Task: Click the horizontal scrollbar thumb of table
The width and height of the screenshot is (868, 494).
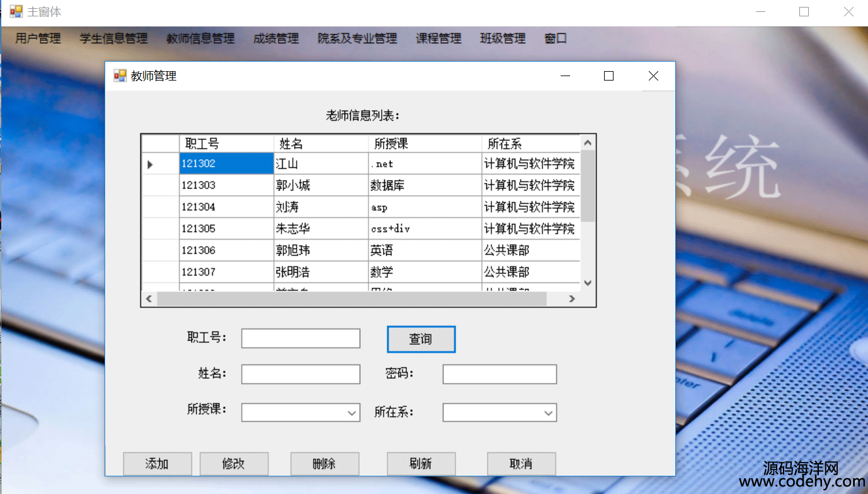Action: click(351, 298)
